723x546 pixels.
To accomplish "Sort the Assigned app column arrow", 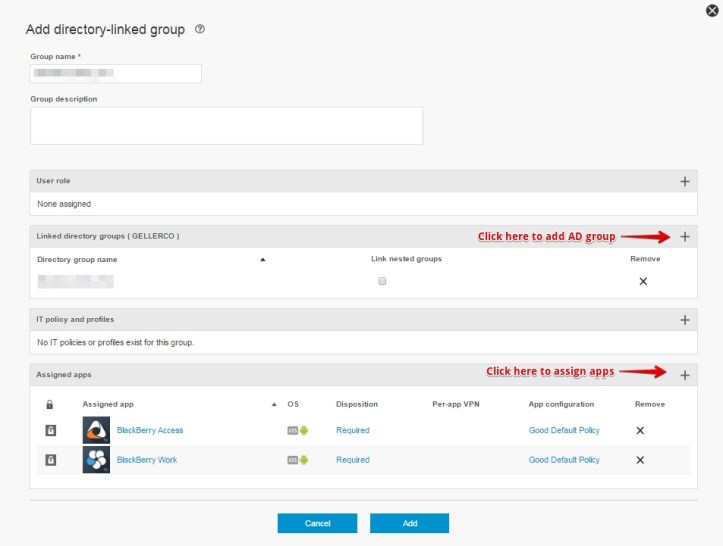I will point(274,405).
